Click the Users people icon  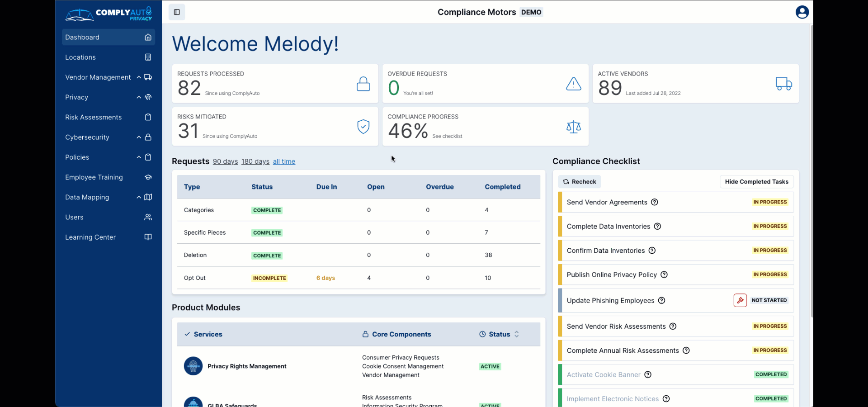click(148, 217)
